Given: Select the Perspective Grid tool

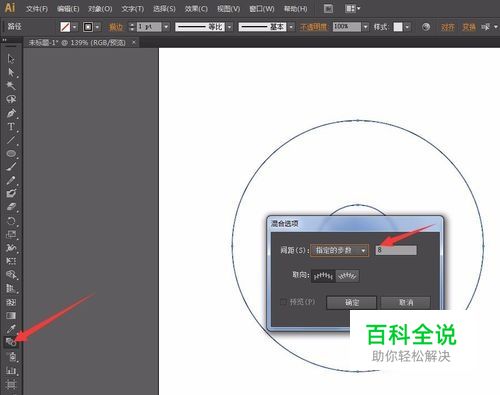Looking at the screenshot, I should tap(11, 288).
